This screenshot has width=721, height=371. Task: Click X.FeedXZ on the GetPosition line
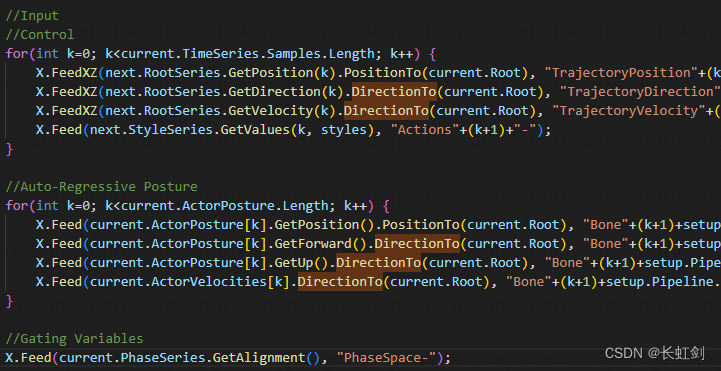coord(67,73)
